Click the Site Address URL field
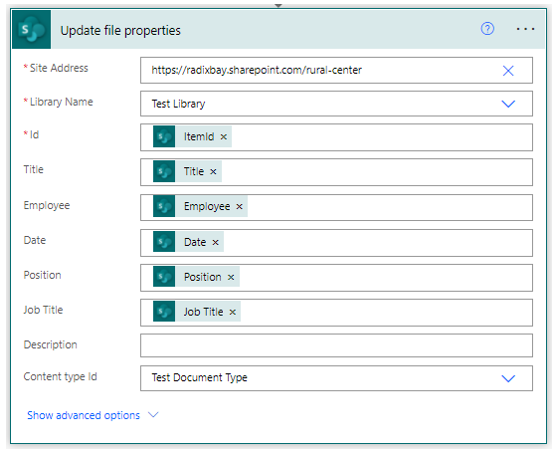 336,70
